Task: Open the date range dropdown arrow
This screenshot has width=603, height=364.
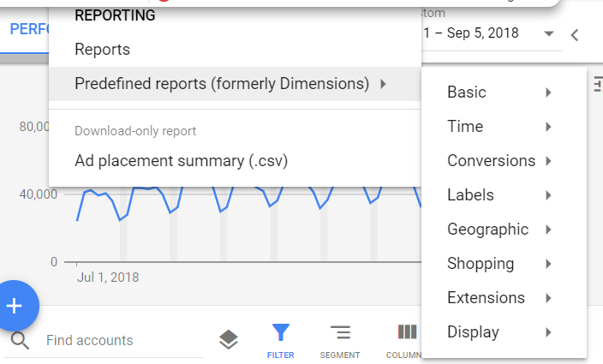Action: tap(549, 34)
